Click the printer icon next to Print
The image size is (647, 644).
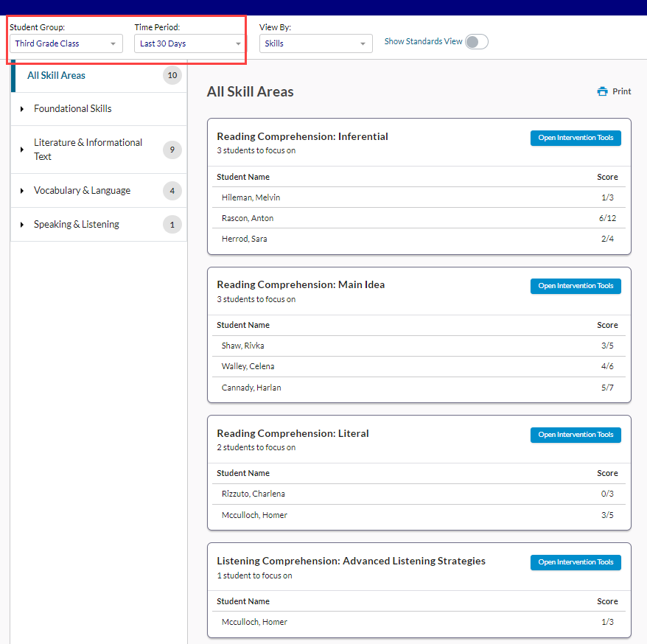click(x=602, y=91)
